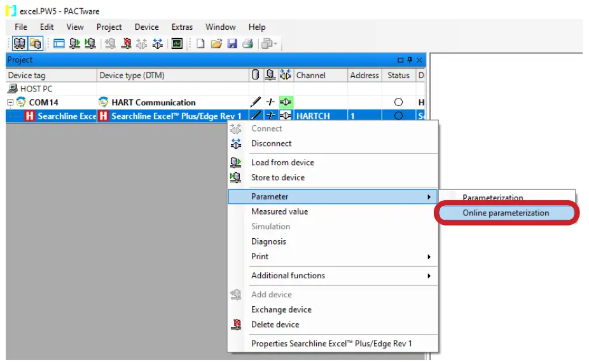
Task: Click COM14 connected plug status icon
Action: pyautogui.click(x=286, y=102)
